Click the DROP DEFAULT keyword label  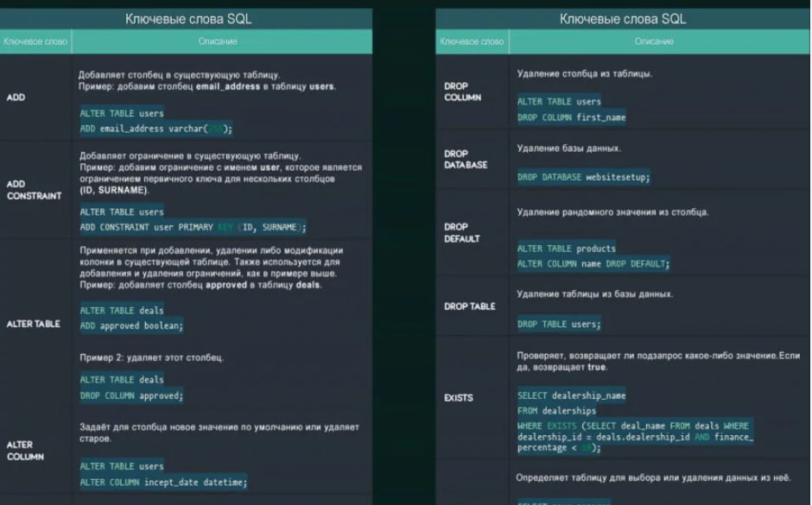(x=461, y=232)
